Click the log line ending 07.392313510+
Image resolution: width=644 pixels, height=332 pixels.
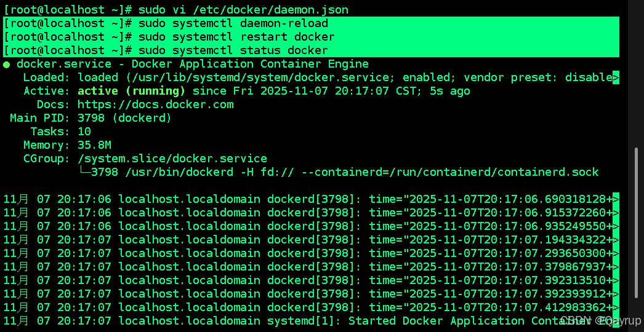click(x=311, y=281)
